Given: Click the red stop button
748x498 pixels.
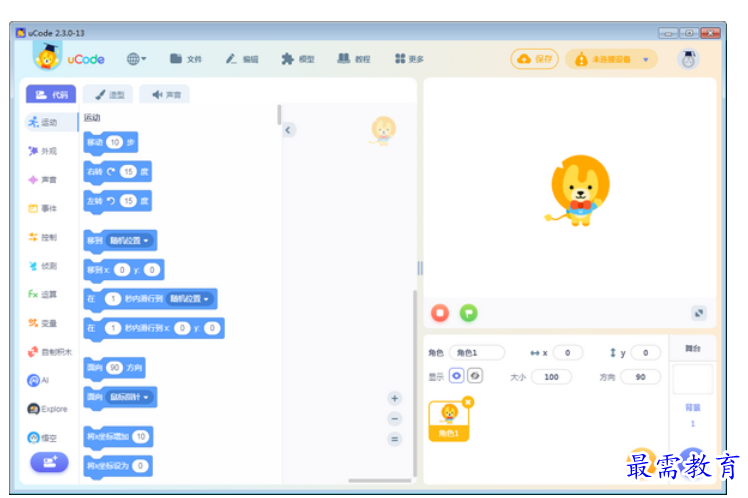Looking at the screenshot, I should click(440, 313).
